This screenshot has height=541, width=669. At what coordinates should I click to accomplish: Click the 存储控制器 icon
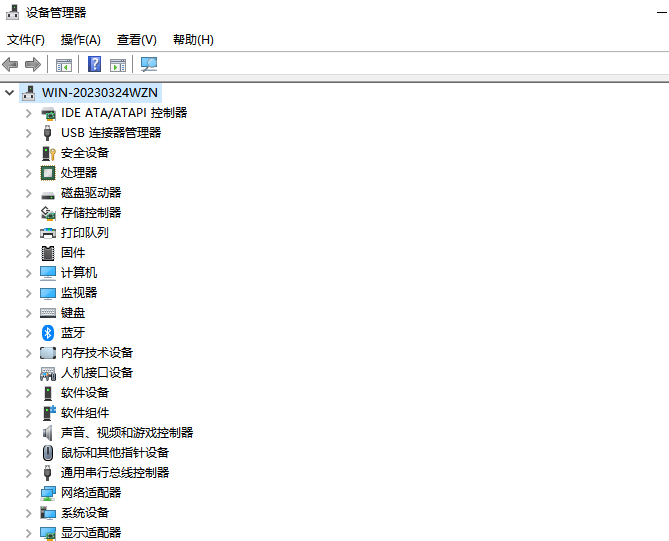tap(48, 213)
